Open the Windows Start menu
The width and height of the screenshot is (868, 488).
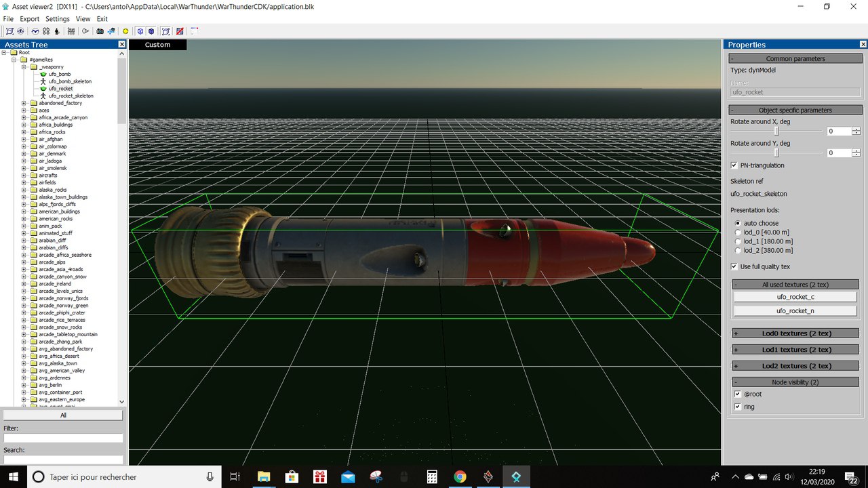click(14, 476)
